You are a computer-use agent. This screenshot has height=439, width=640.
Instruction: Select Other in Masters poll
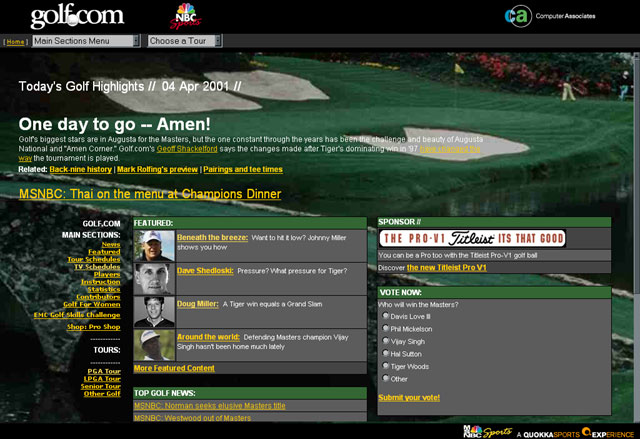pyautogui.click(x=385, y=378)
